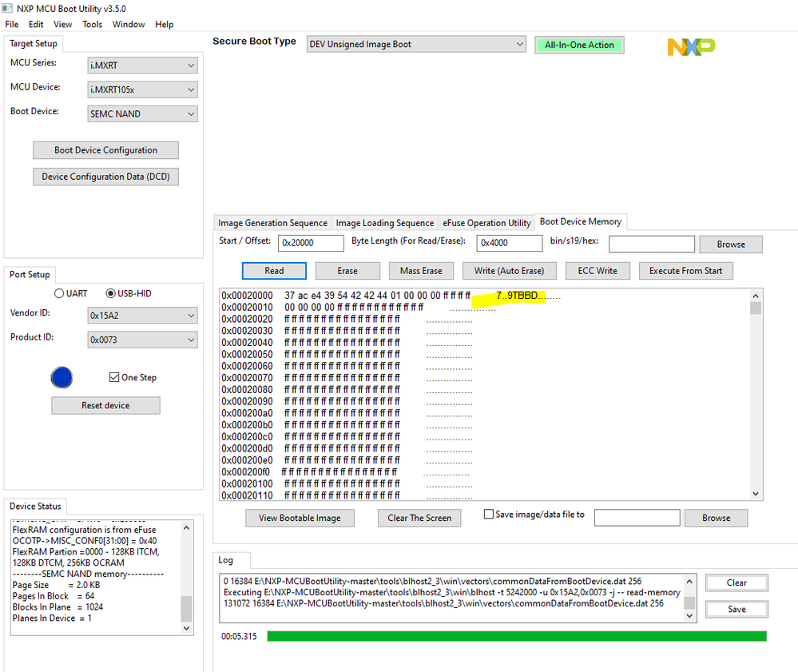Click memory row address 0x00020100
Screen dimensions: 798x672
pos(248,483)
